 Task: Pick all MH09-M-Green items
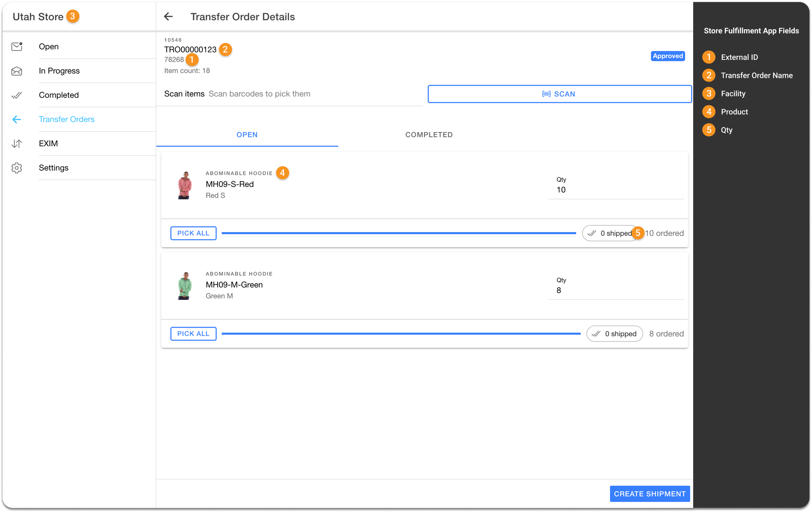[x=193, y=334]
